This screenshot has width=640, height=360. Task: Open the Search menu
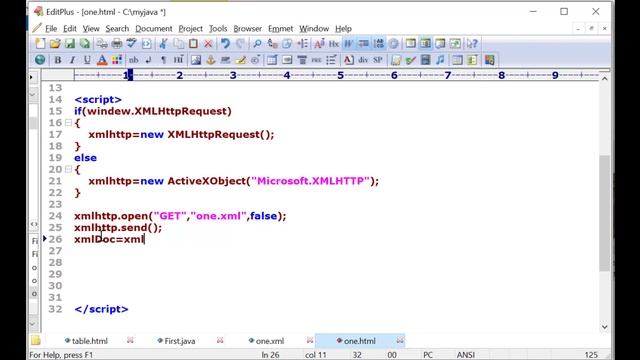(x=117, y=29)
